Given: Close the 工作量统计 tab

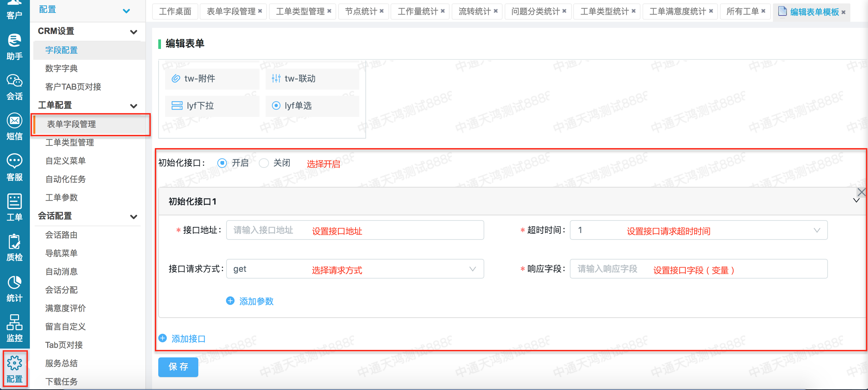Looking at the screenshot, I should [x=443, y=11].
